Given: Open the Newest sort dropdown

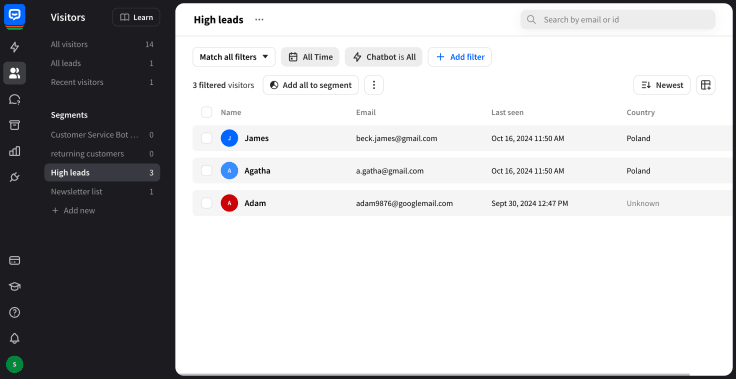Looking at the screenshot, I should tap(662, 85).
